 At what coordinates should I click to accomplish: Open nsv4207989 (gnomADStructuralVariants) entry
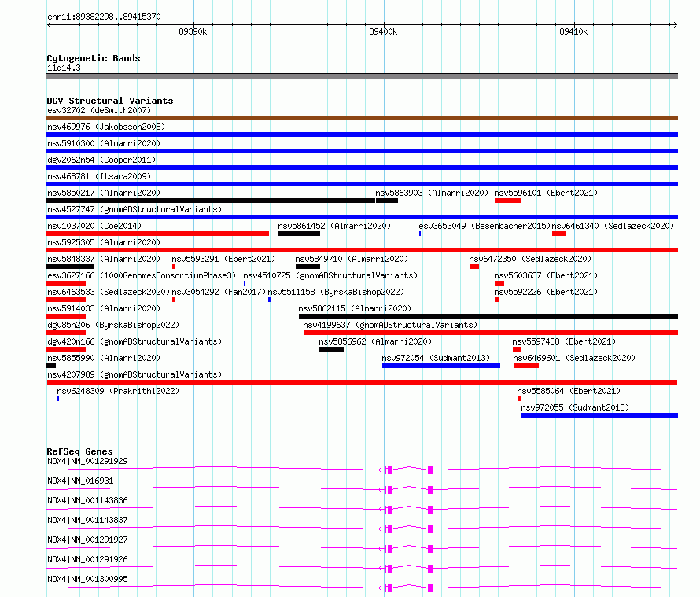pos(134,374)
